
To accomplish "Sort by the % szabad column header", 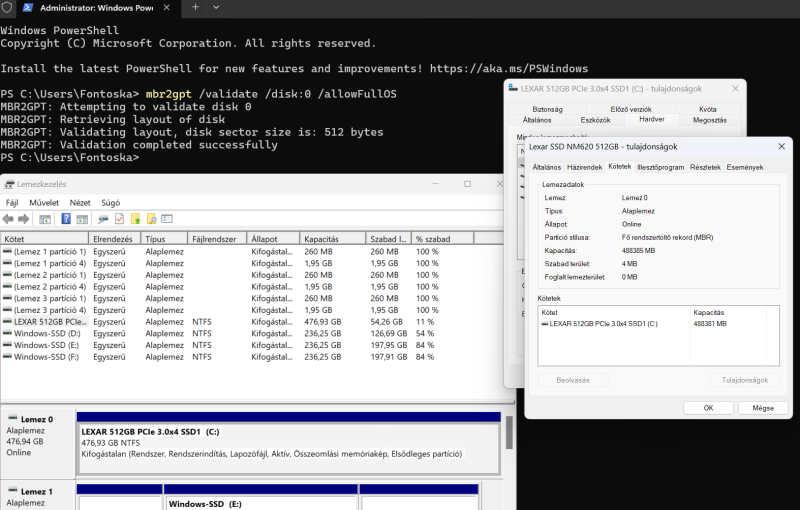I will (442, 239).
